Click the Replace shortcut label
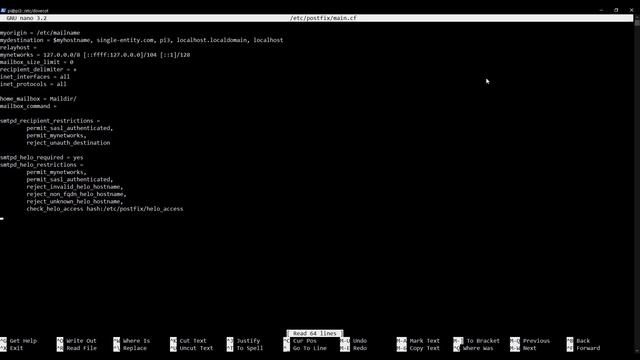The height and width of the screenshot is (360, 640). [135, 348]
